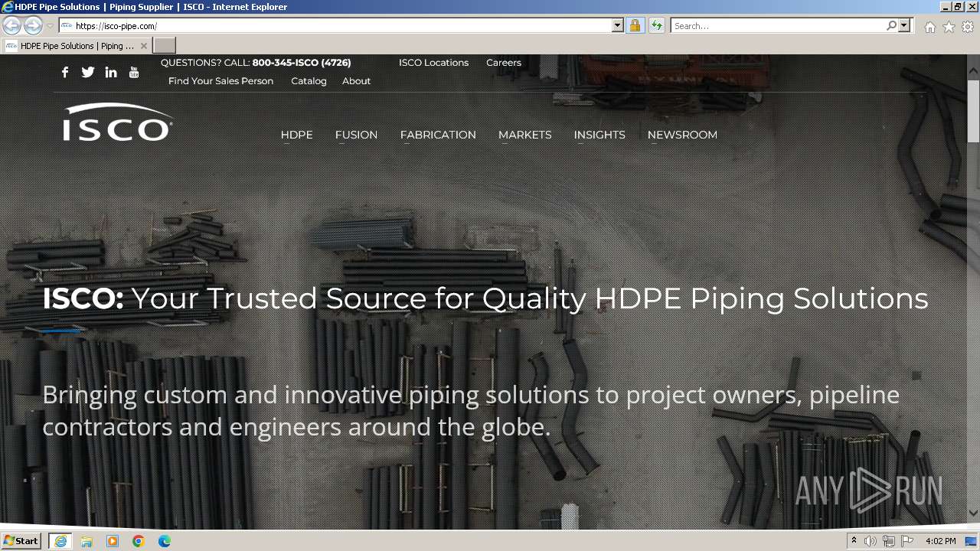Click the search magnifier icon
This screenshot has width=980, height=551.
pos(891,25)
